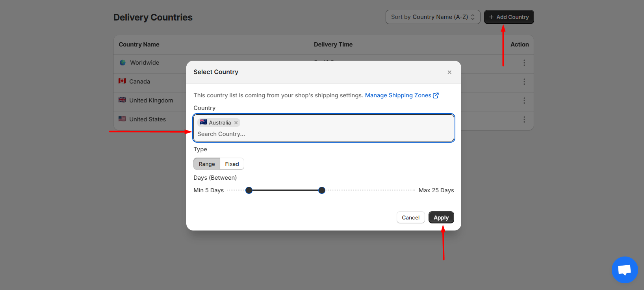Open the chat widget bubble
Screen dimensions: 644x290
tap(625, 270)
